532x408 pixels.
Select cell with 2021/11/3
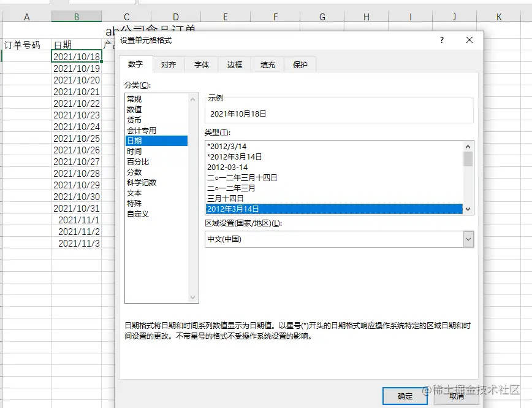pos(77,243)
